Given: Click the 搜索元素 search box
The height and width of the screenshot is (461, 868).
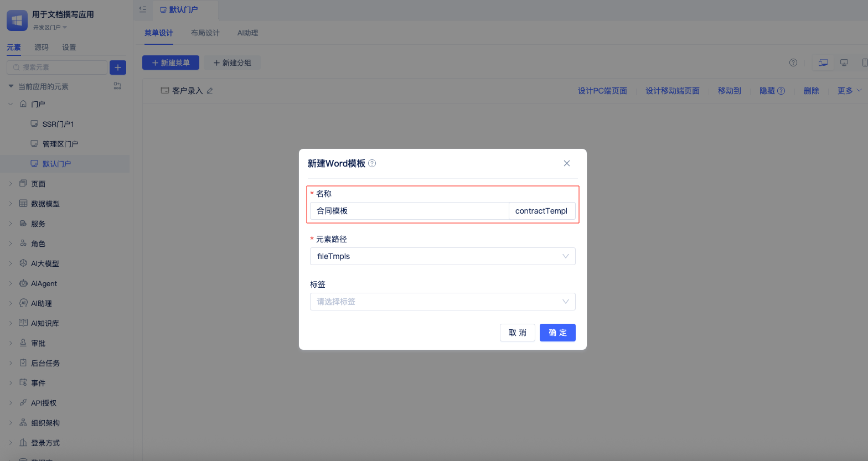Looking at the screenshot, I should click(57, 68).
